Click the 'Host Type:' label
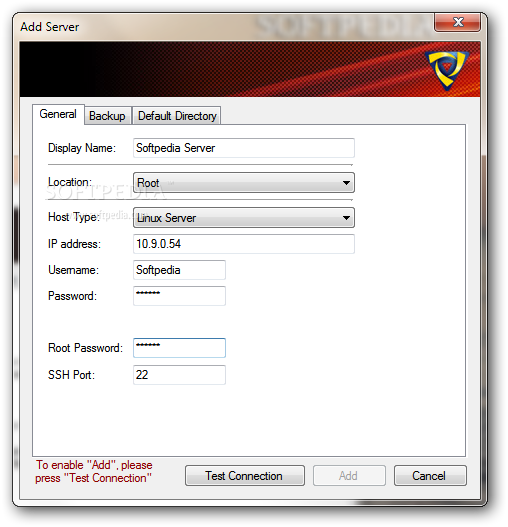508x527 pixels. [74, 217]
